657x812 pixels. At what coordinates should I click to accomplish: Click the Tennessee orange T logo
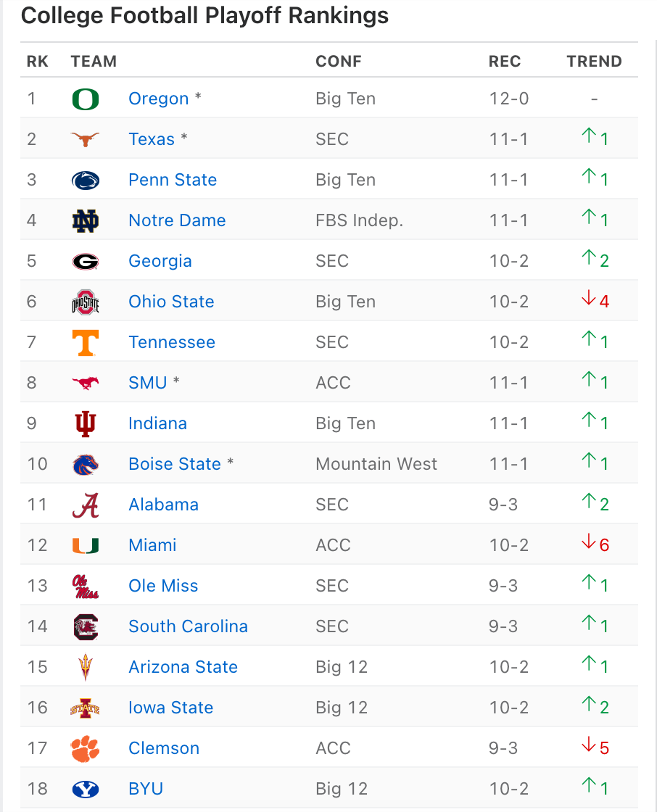tap(86, 343)
